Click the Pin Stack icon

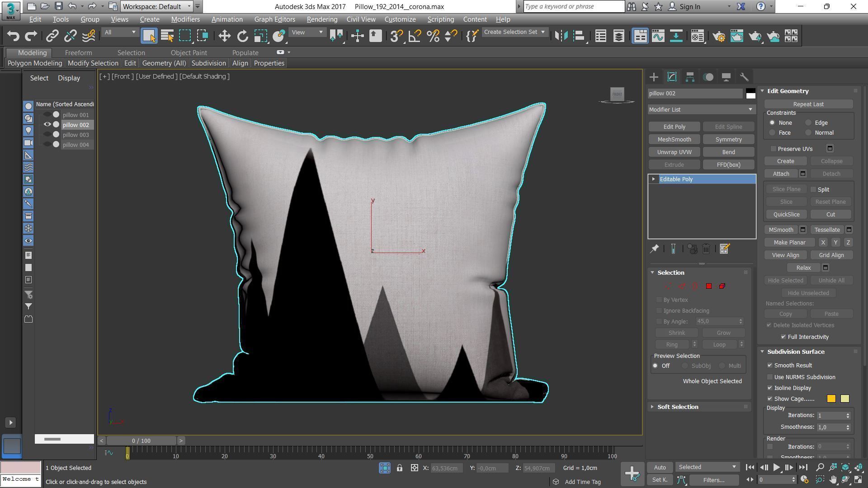654,249
